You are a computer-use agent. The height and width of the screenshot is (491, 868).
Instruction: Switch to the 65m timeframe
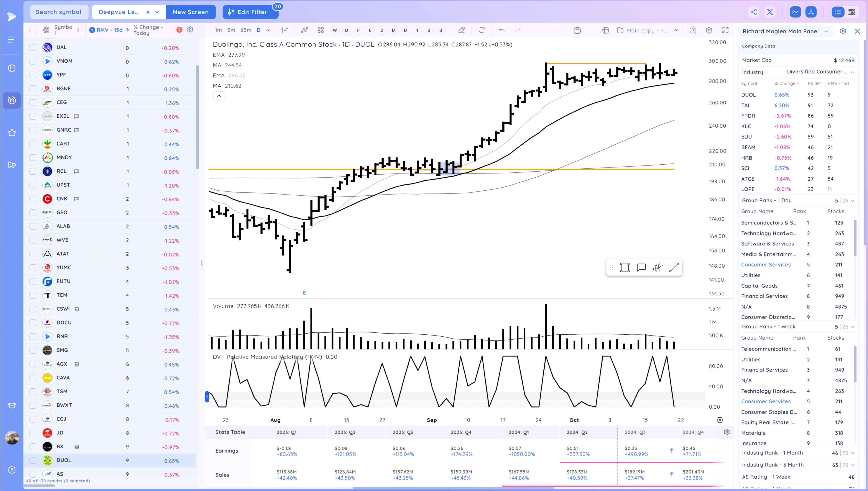(x=246, y=30)
